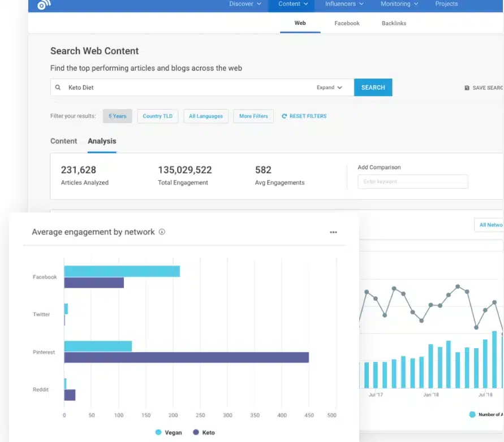Click the Keto color swatch in the legend
The height and width of the screenshot is (442, 504).
coord(194,432)
